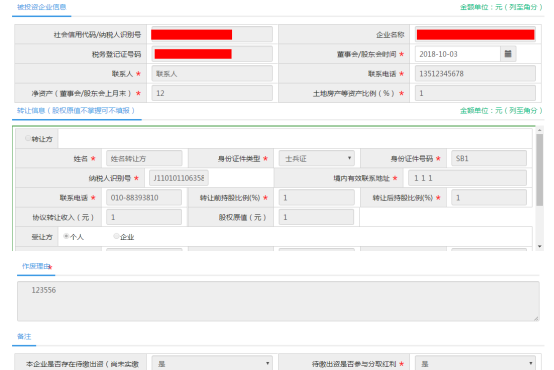
Task: Click the 联系人 input field
Action: (x=212, y=74)
